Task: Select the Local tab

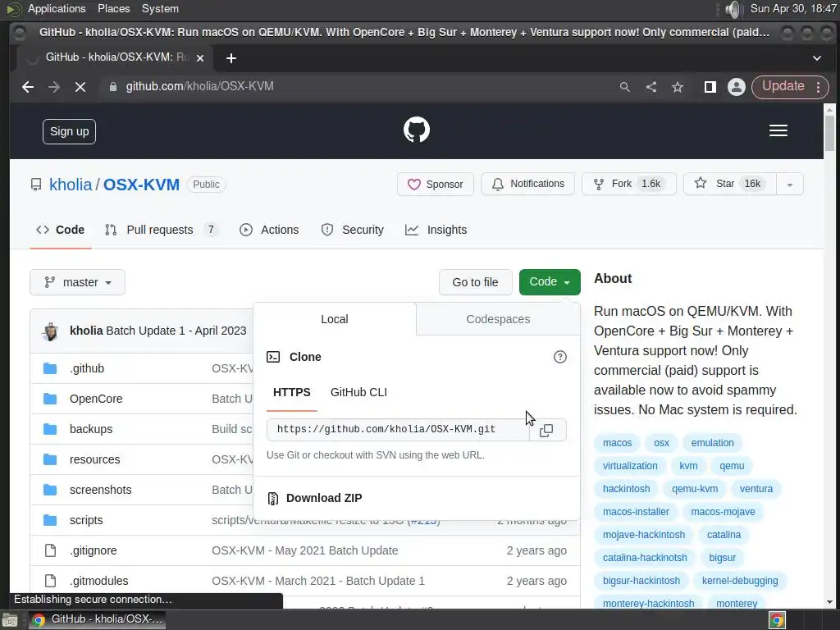Action: click(x=335, y=319)
